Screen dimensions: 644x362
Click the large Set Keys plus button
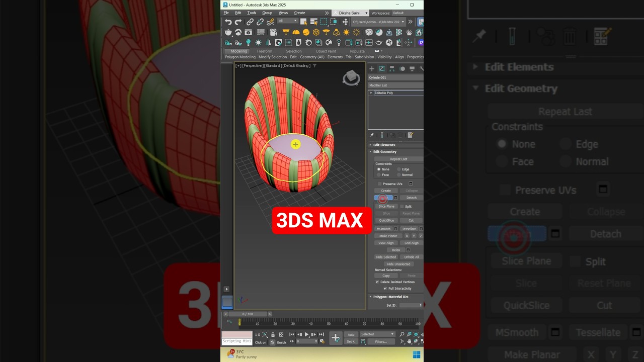pos(336,338)
